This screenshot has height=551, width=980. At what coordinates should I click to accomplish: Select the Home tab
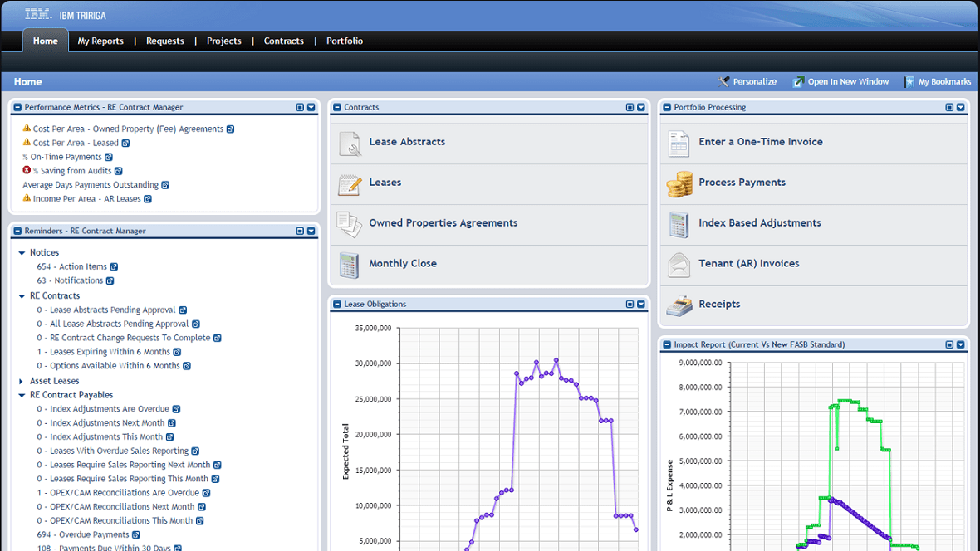tap(46, 41)
